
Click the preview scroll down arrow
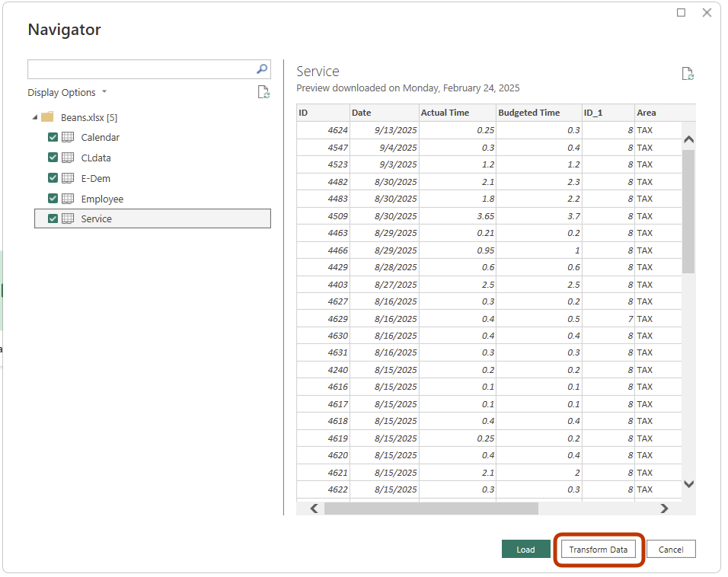tap(689, 483)
